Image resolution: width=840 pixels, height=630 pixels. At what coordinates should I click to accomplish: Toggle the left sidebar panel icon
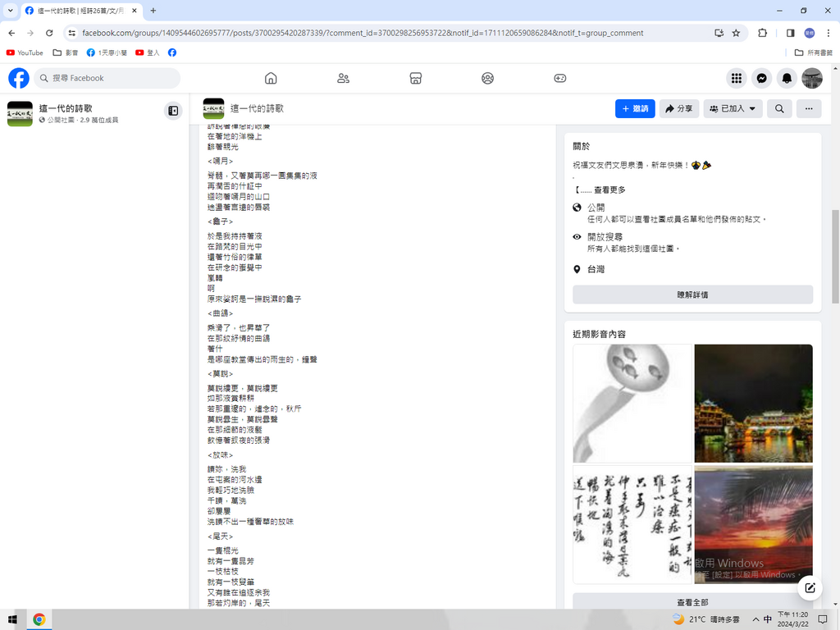click(173, 111)
